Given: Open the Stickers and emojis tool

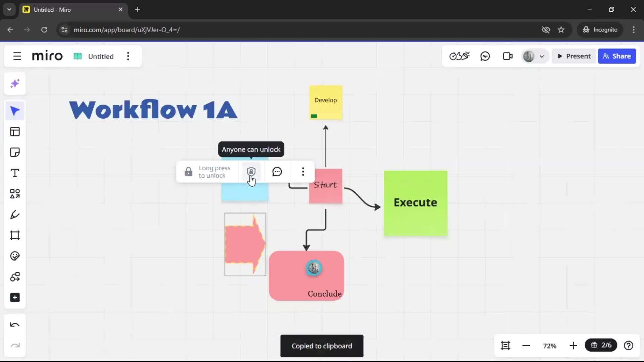Looking at the screenshot, I should click(x=15, y=256).
